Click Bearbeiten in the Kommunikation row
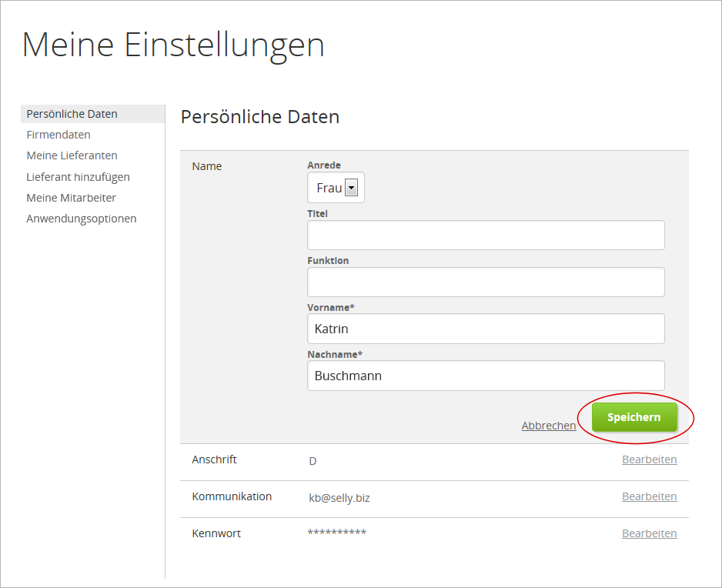 point(649,497)
